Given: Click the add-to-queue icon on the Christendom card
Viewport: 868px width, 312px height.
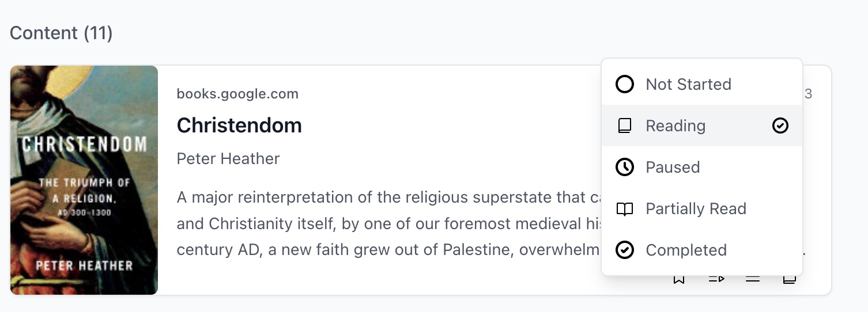Looking at the screenshot, I should [716, 280].
